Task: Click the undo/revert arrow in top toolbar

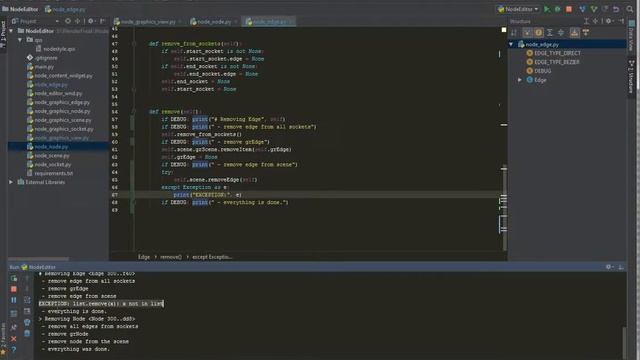Action: tap(616, 9)
